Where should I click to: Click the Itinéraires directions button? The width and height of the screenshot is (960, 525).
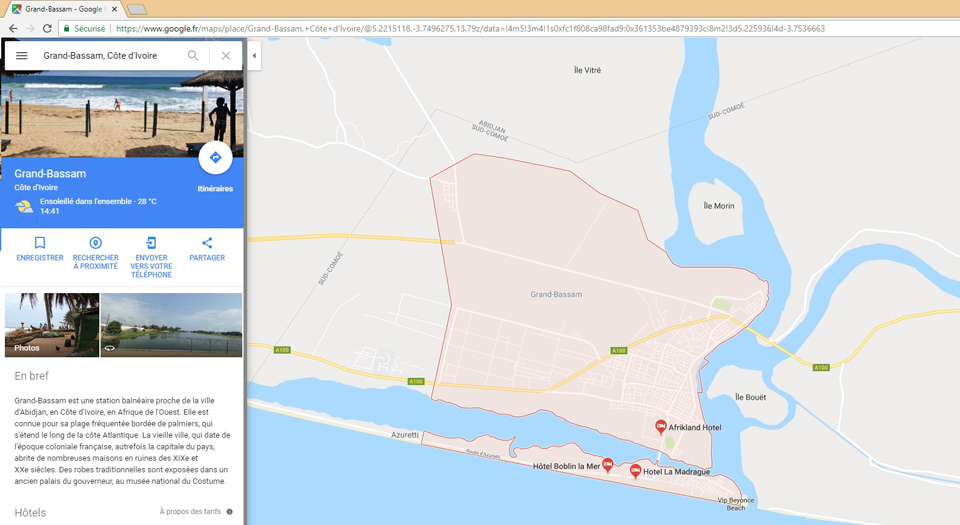(216, 158)
